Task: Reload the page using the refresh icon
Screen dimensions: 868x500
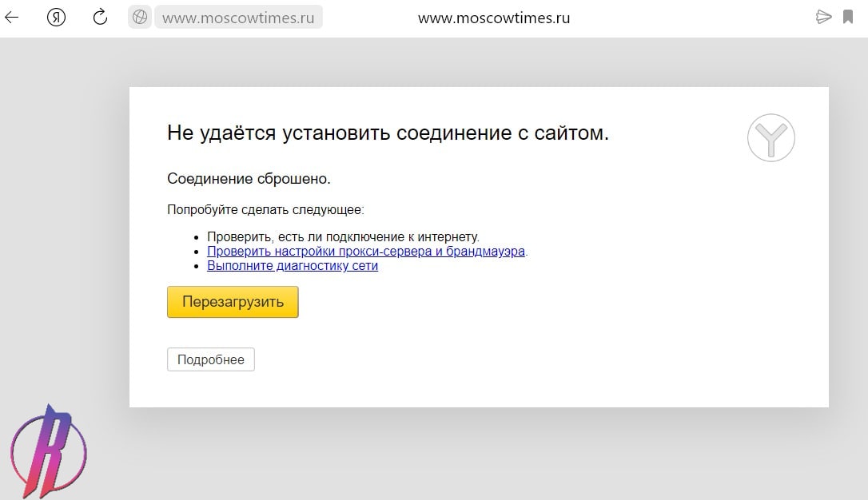Action: click(x=100, y=17)
